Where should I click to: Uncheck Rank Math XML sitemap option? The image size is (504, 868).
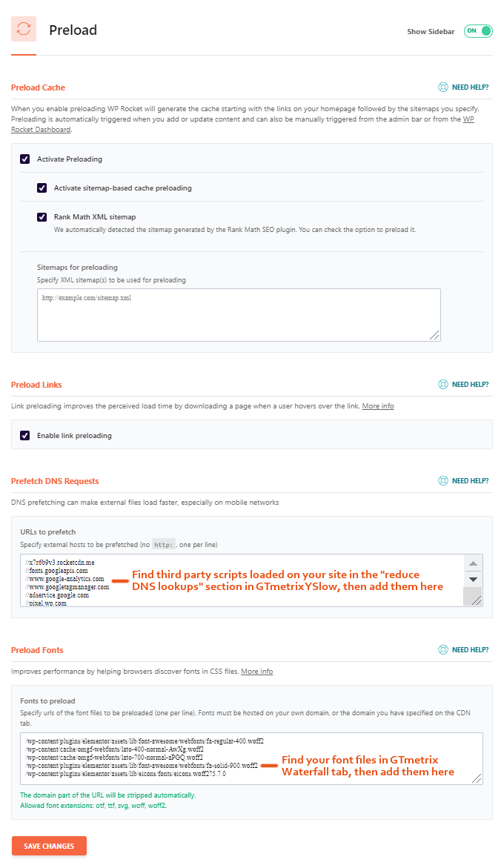42,217
